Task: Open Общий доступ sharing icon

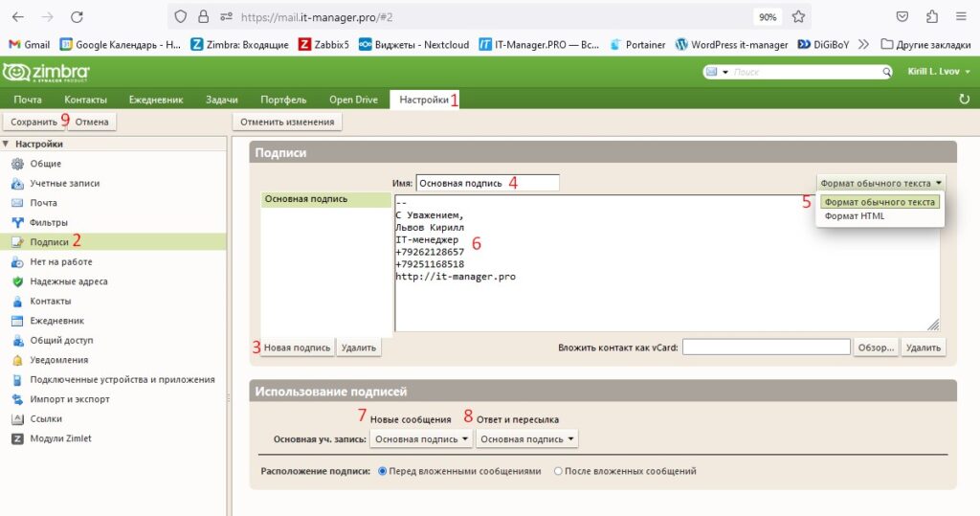Action: [17, 340]
